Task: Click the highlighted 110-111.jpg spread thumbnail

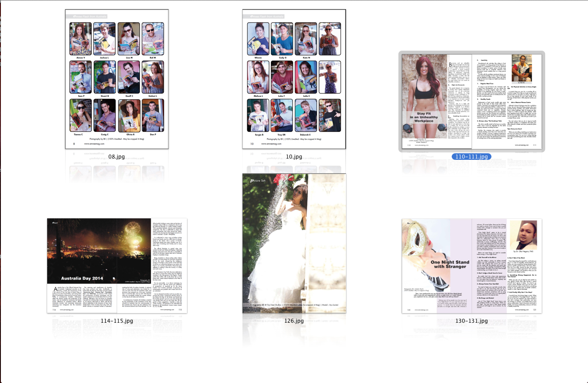Action: pyautogui.click(x=471, y=101)
